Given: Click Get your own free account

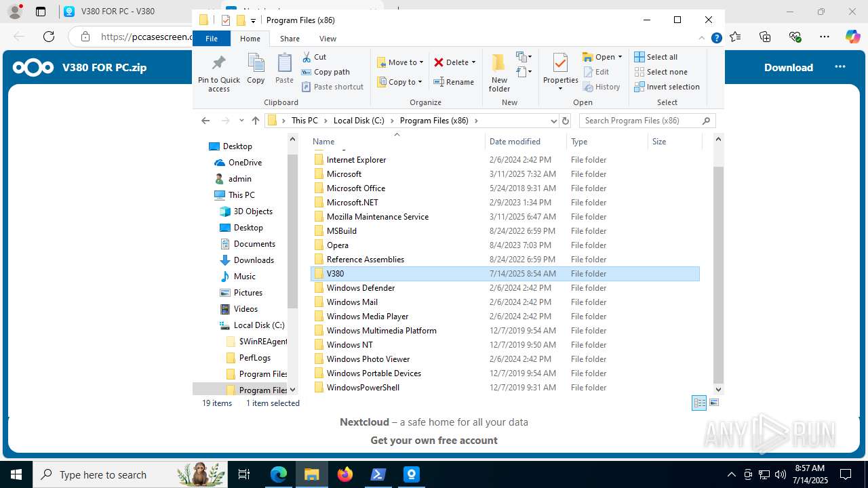Looking at the screenshot, I should 434,440.
